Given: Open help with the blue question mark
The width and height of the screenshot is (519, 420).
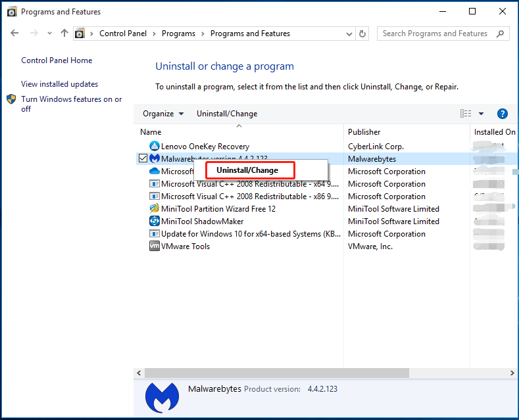Looking at the screenshot, I should [502, 114].
